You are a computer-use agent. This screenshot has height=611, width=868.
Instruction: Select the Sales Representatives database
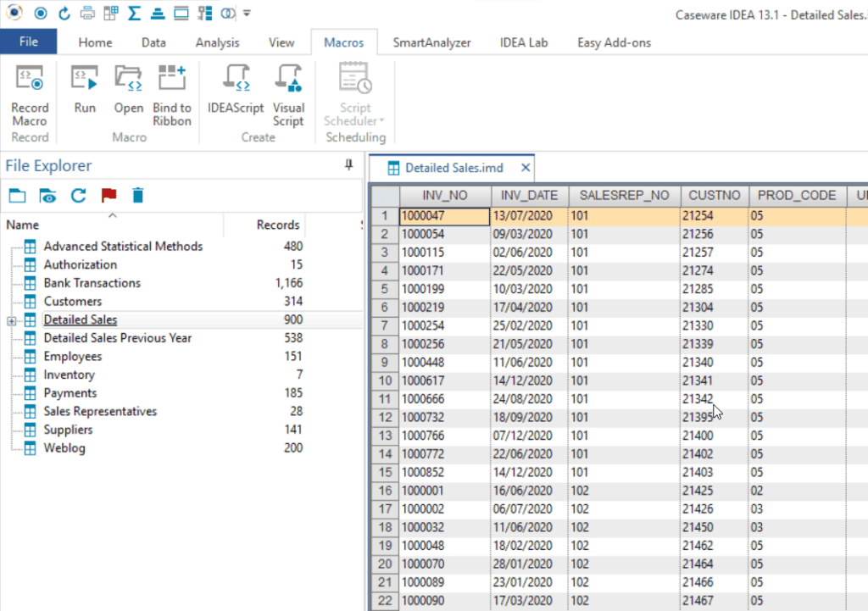click(x=100, y=411)
